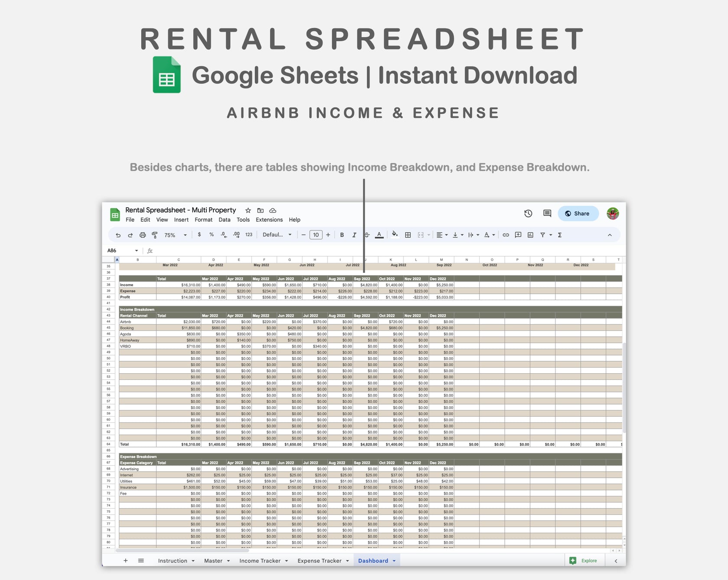
Task: Open the Extensions menu
Action: click(x=269, y=220)
